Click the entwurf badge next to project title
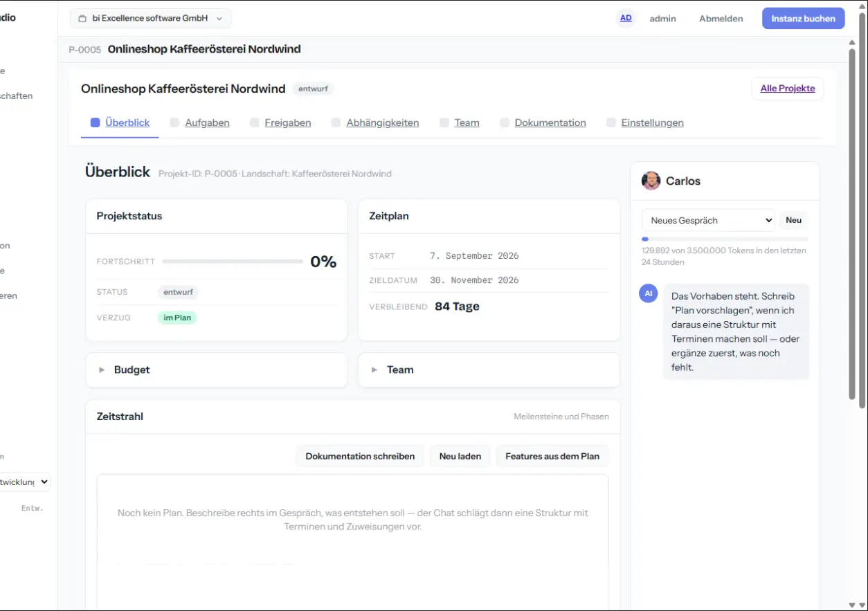Image resolution: width=868 pixels, height=611 pixels. [313, 89]
